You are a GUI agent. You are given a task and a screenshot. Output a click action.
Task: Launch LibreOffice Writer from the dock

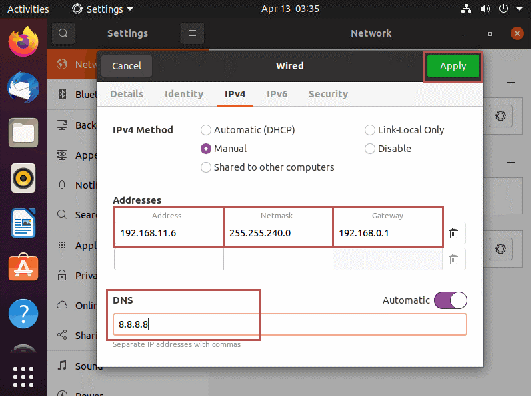point(23,223)
